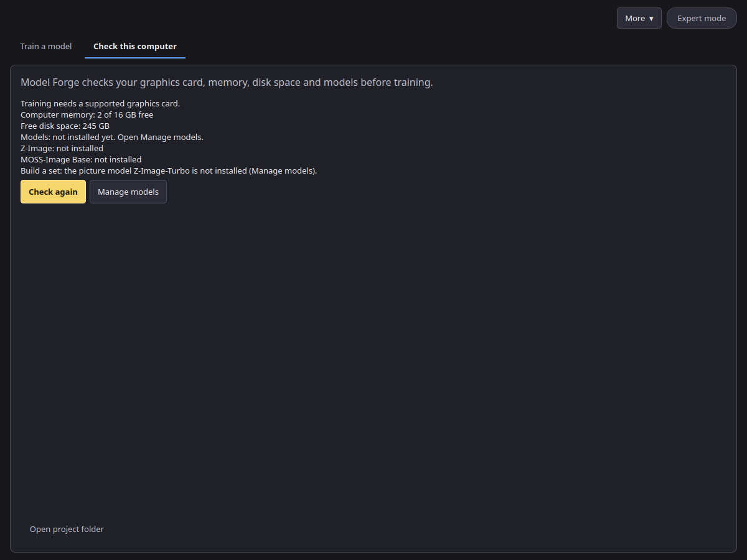Select the Z-Image not installed line

[x=62, y=148]
